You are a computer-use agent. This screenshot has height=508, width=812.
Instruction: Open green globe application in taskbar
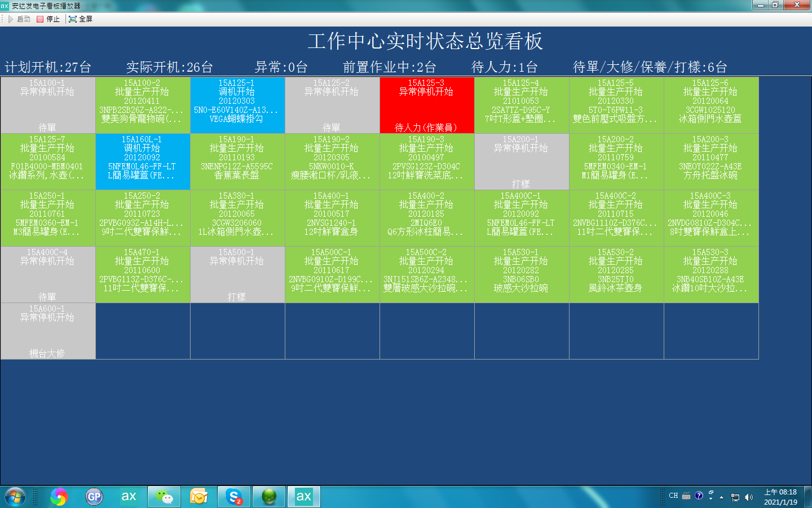(269, 497)
